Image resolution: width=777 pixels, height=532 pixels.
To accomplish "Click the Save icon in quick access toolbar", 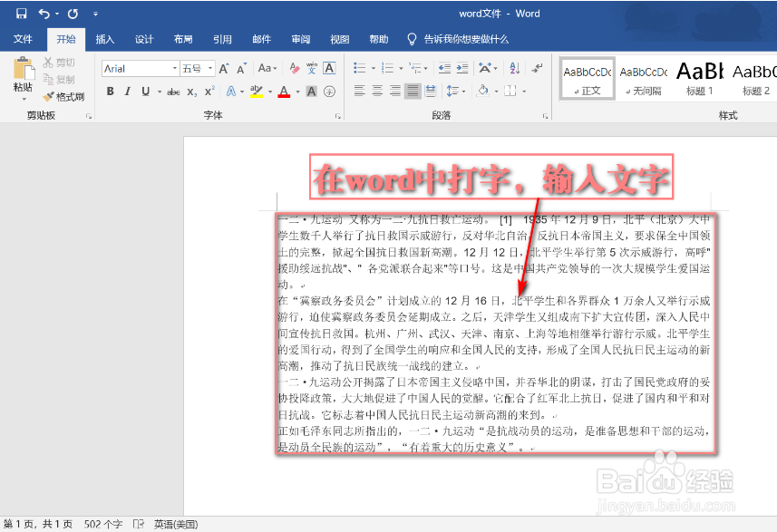I will pyautogui.click(x=21, y=14).
